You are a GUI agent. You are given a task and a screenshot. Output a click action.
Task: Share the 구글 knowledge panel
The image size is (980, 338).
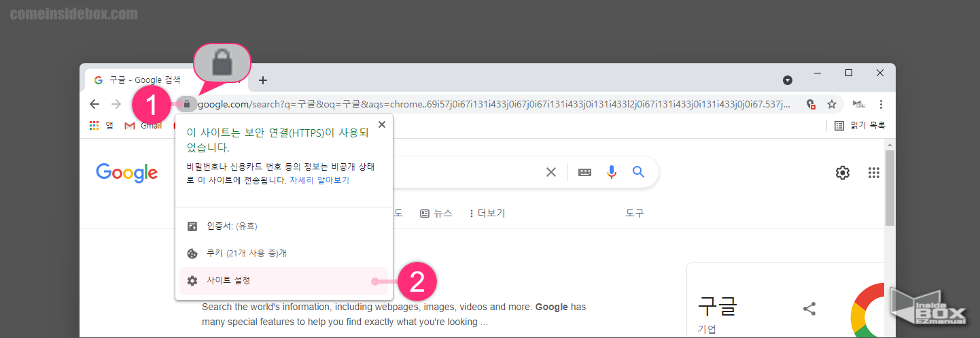coord(809,309)
